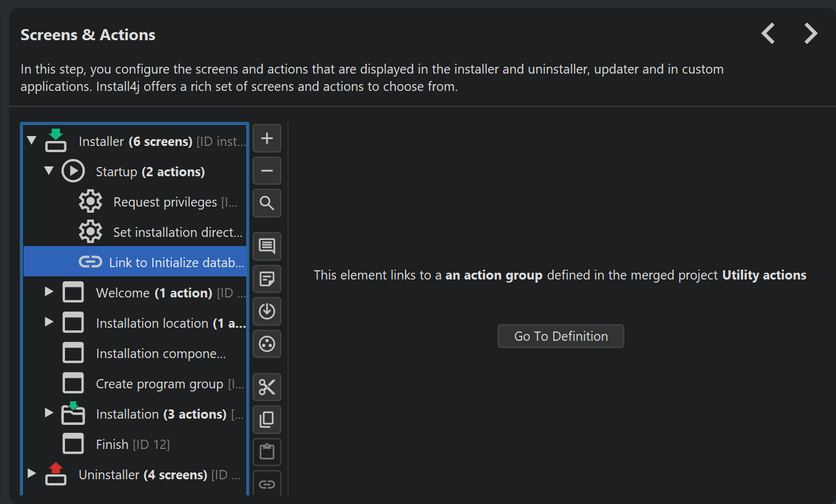
Task: Click the scissors cut icon
Action: (x=267, y=388)
